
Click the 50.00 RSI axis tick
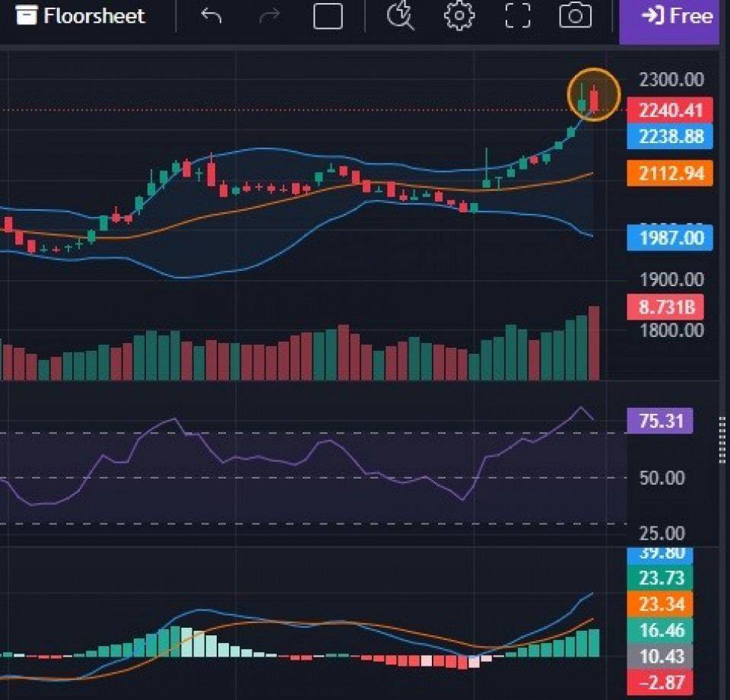coord(662,478)
